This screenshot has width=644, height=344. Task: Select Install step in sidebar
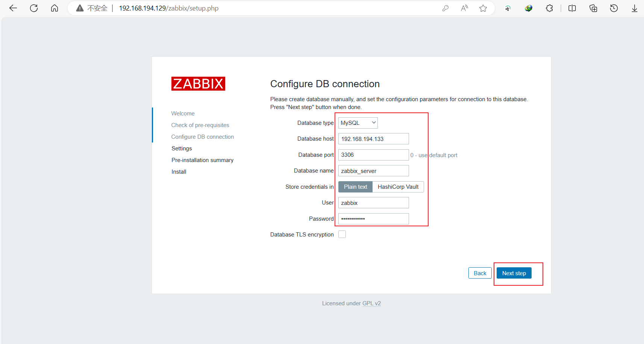pyautogui.click(x=179, y=172)
